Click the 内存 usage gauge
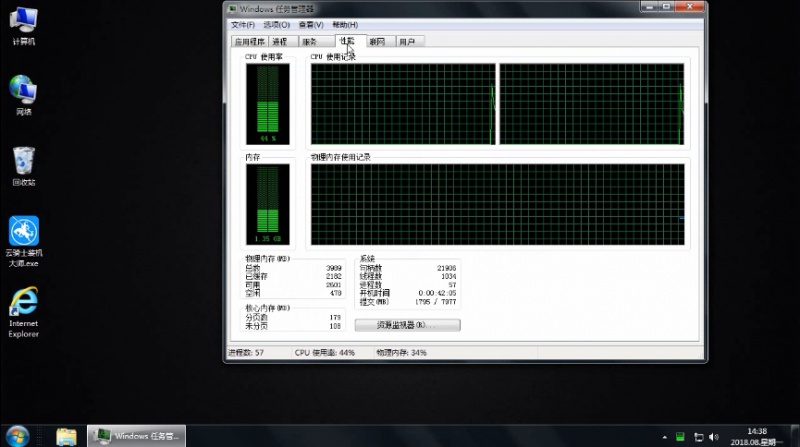Viewport: 800px width, 447px height. coord(268,204)
